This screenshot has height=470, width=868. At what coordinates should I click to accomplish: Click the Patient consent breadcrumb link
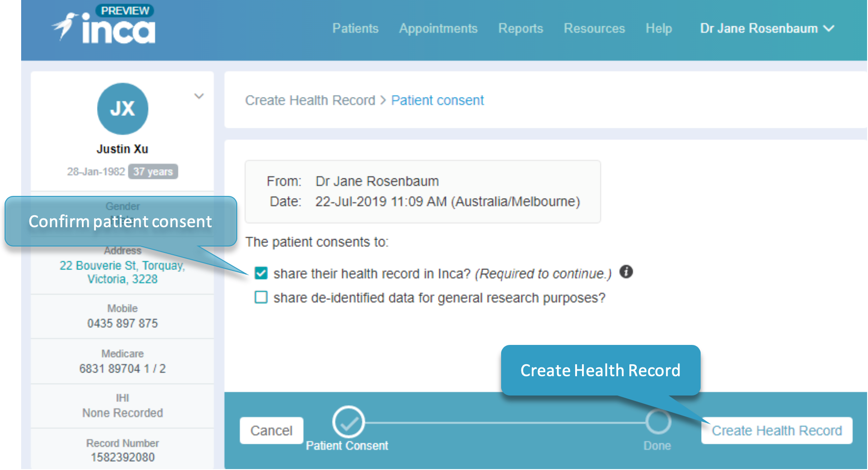tap(437, 100)
